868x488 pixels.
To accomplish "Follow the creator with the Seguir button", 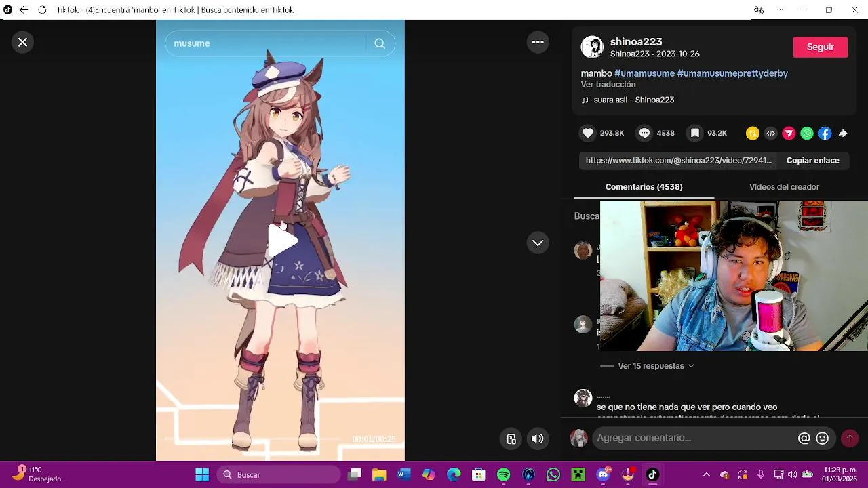I will pos(820,47).
